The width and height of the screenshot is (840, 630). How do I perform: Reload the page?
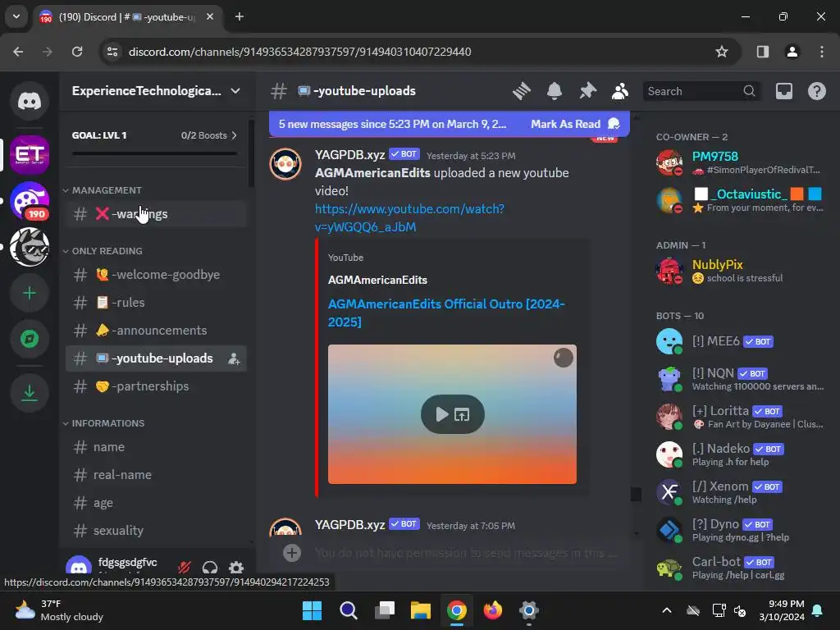click(x=77, y=52)
